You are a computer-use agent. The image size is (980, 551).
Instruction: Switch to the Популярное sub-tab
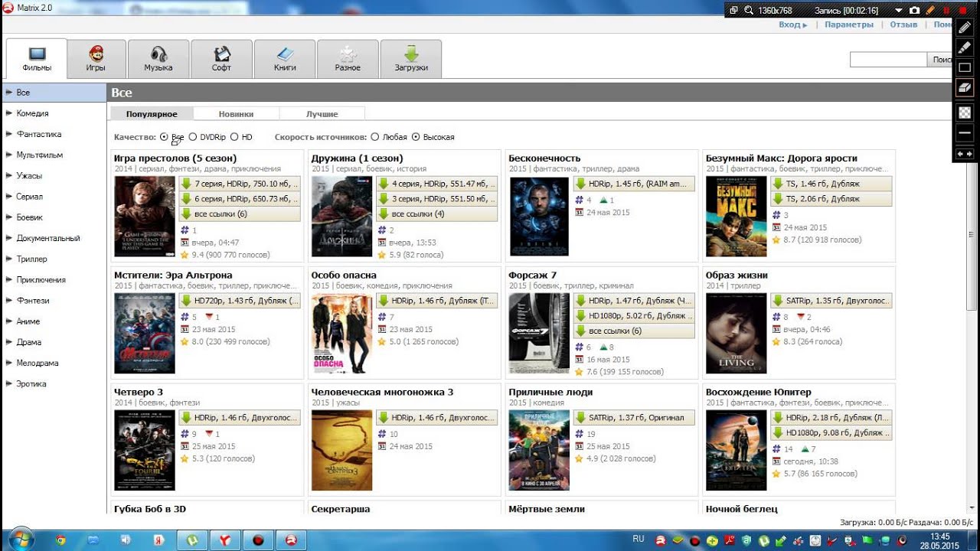click(x=152, y=114)
